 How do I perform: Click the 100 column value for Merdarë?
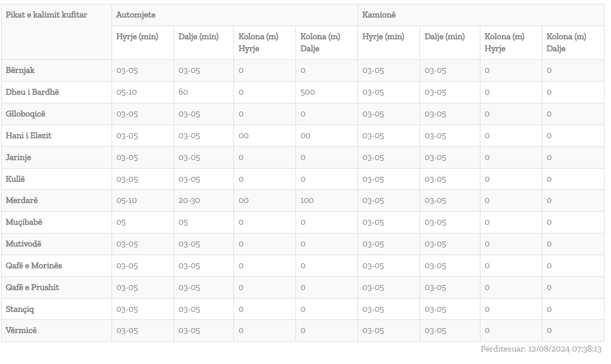(x=307, y=200)
